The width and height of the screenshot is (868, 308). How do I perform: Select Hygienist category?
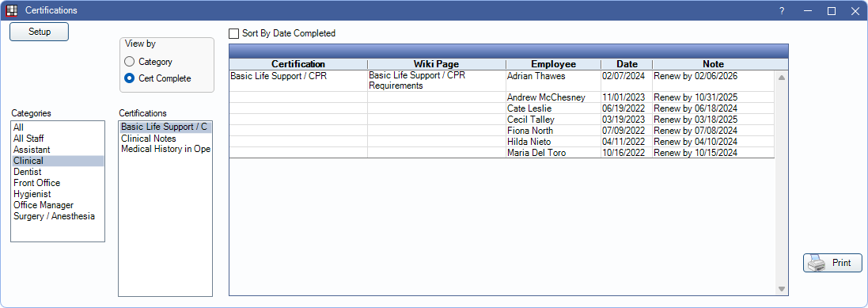pyautogui.click(x=58, y=194)
